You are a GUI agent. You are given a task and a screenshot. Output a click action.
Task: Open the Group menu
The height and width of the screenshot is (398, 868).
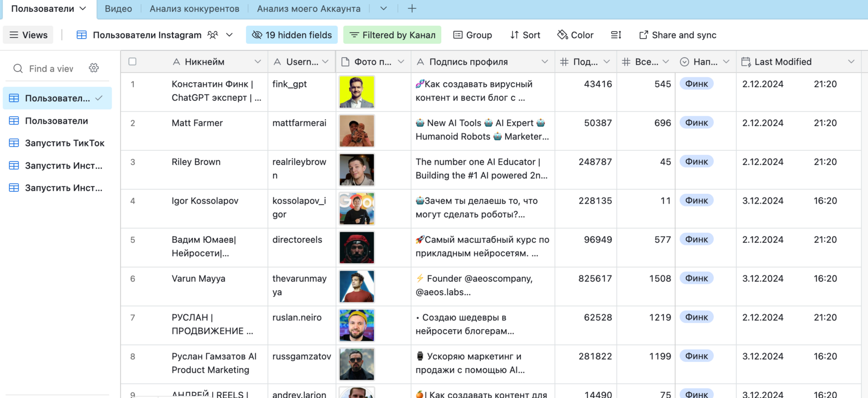pos(473,35)
